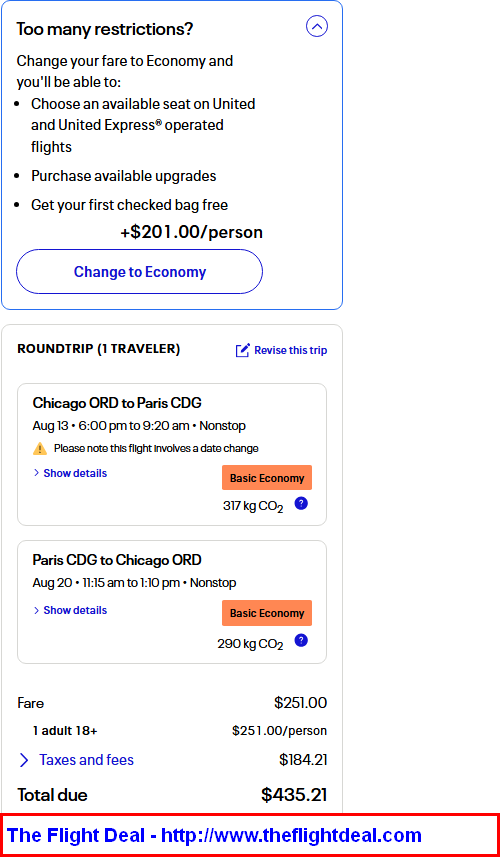
Task: Open the theflightdeal.com URL in the banner
Action: point(291,835)
